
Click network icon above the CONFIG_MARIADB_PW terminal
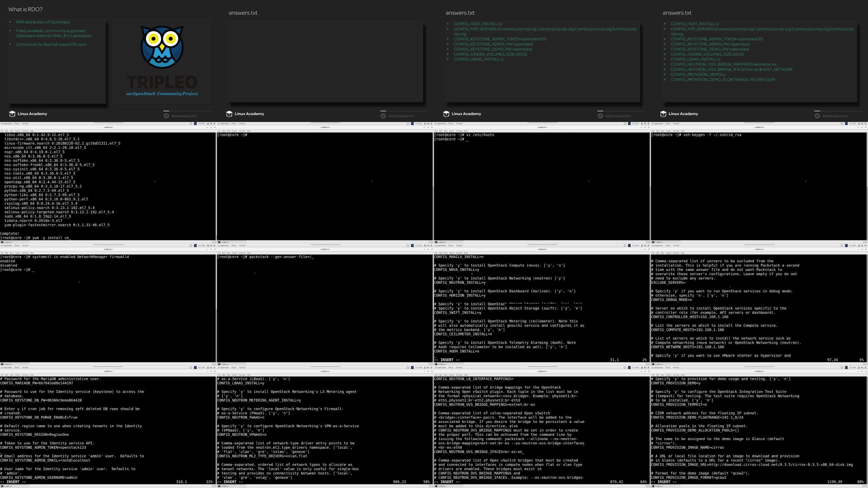pyautogui.click(x=208, y=367)
